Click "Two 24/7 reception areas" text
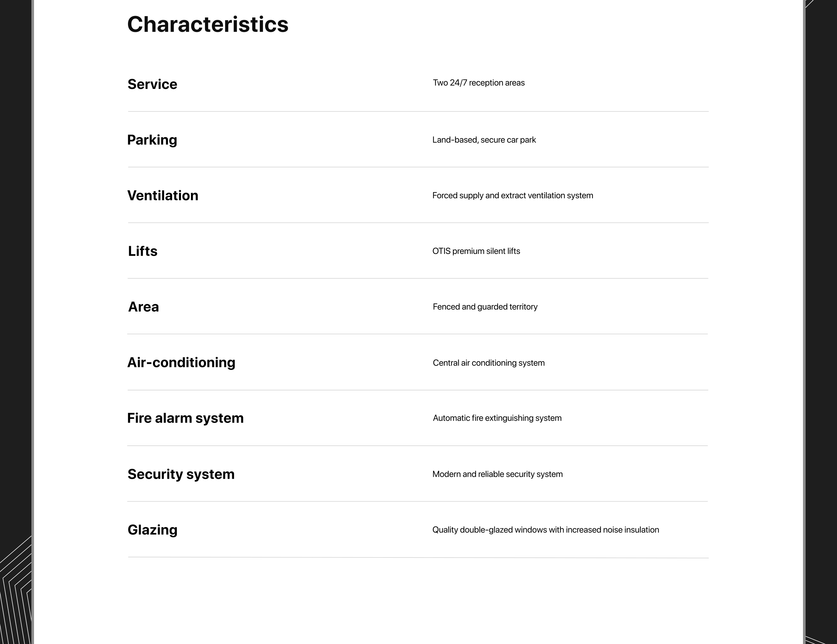The width and height of the screenshot is (837, 644). (x=479, y=83)
